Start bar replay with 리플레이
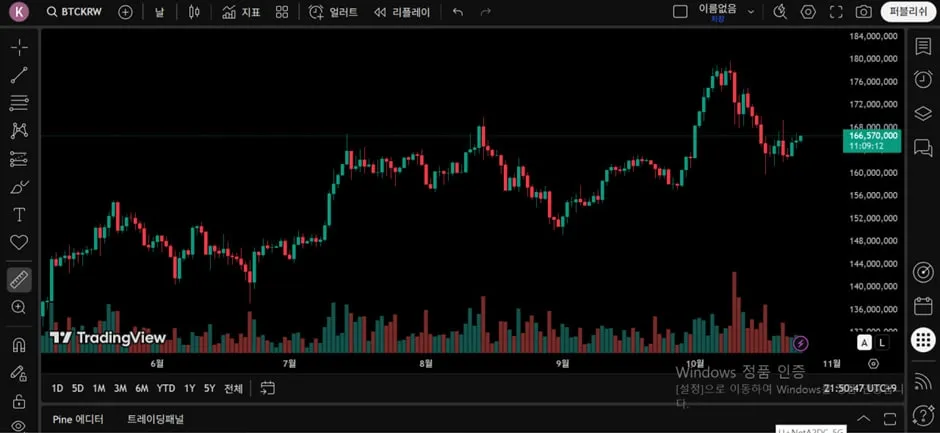The width and height of the screenshot is (940, 433). [402, 12]
